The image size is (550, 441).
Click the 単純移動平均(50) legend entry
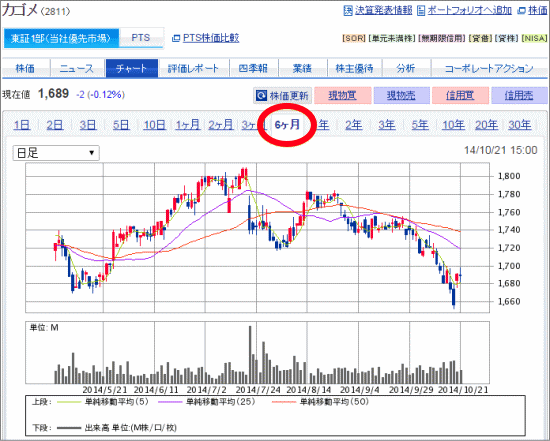(320, 402)
